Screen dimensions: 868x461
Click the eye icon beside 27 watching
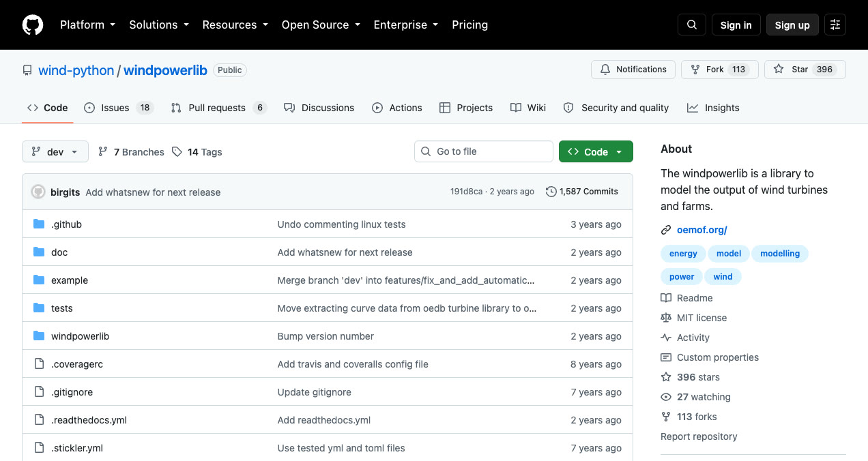pos(666,397)
